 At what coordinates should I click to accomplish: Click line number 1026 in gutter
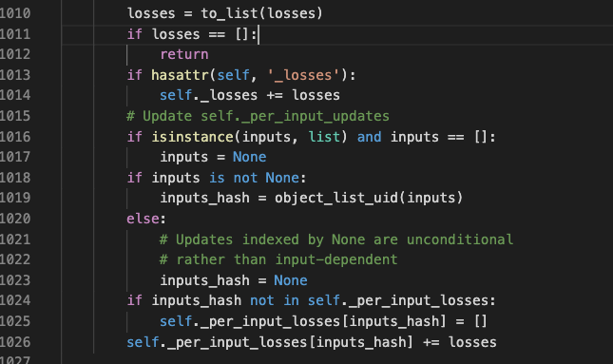(15, 342)
